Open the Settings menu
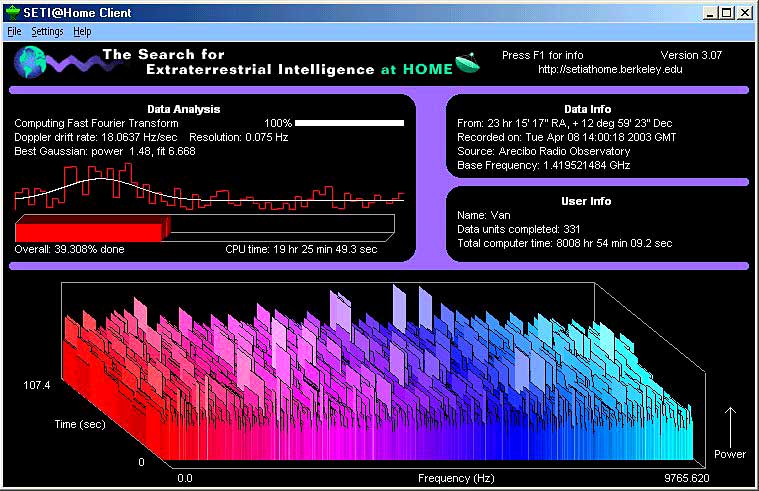This screenshot has width=759, height=491. tap(47, 31)
